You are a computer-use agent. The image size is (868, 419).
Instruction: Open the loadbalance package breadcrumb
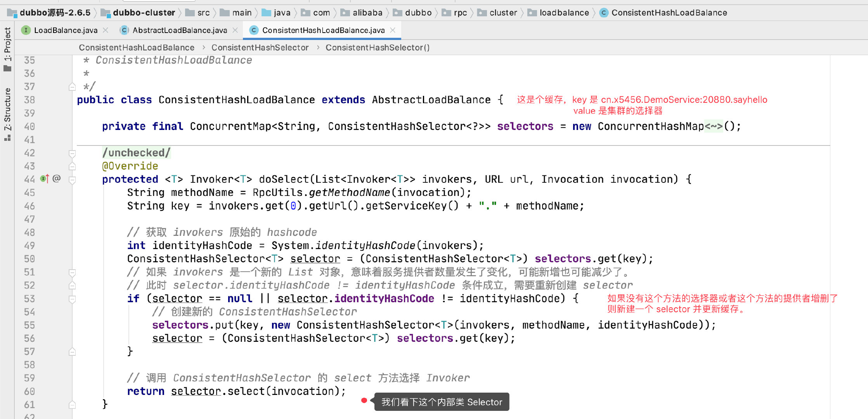[x=558, y=13]
